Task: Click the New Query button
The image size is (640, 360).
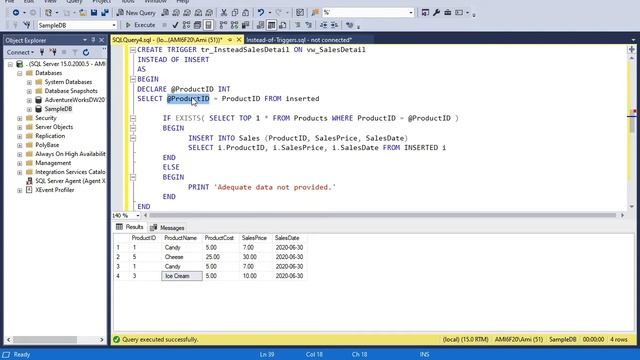Action: pos(136,13)
